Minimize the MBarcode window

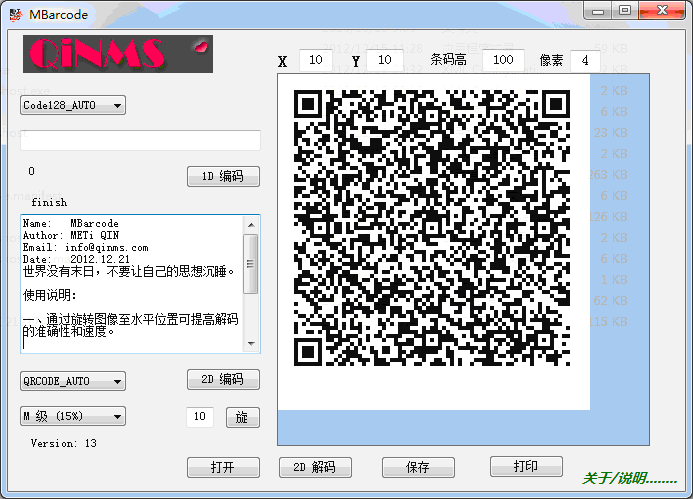pos(598,11)
